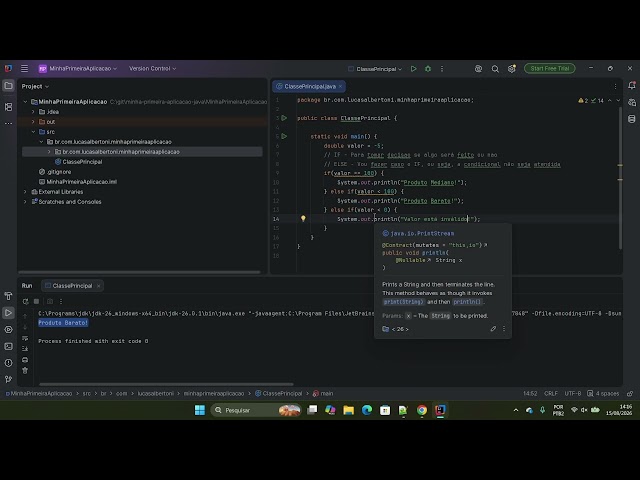Screen dimensions: 640x480
Task: Open the main hamburger menu
Action: pos(24,69)
